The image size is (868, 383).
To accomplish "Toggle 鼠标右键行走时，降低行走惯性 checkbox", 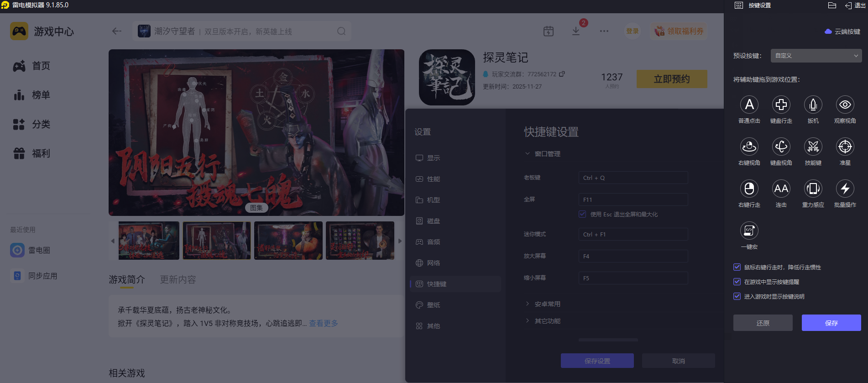I will (x=737, y=267).
